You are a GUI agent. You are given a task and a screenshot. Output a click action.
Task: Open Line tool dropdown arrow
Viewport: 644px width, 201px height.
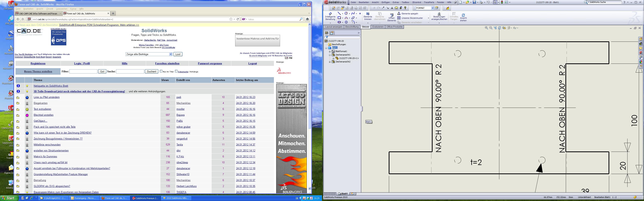tap(342, 14)
